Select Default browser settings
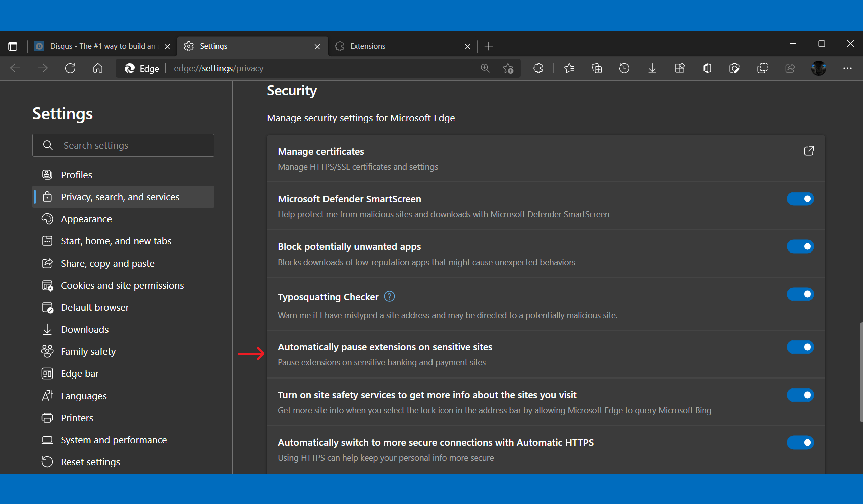The height and width of the screenshot is (504, 863). [123, 307]
